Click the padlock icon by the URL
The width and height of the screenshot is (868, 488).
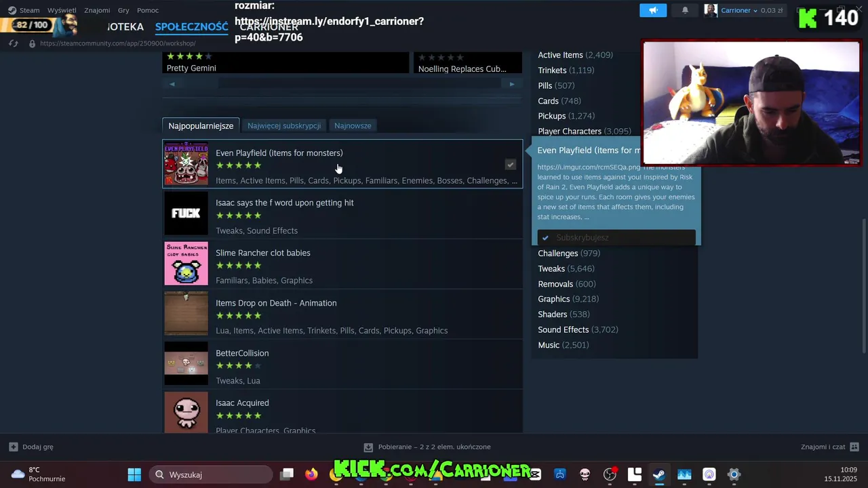31,43
